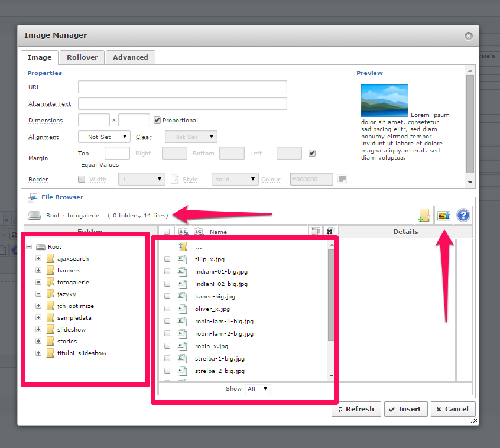Click the parent folder up-arrow icon

[x=183, y=246]
